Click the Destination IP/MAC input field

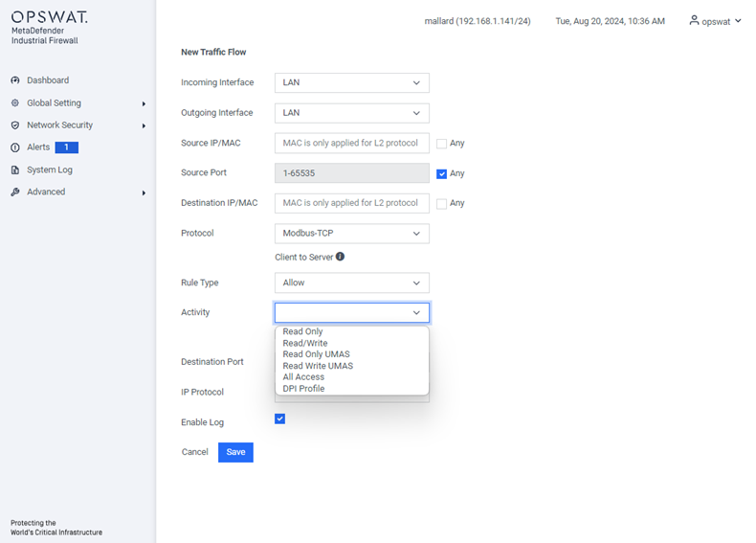pyautogui.click(x=352, y=203)
